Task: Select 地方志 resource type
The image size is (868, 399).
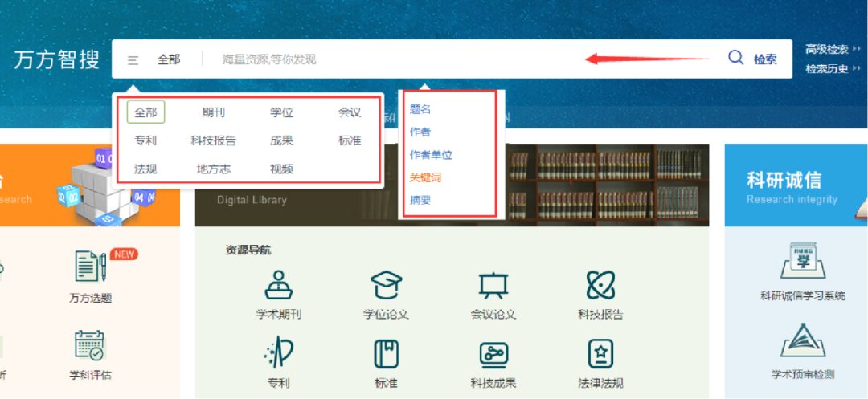Action: 214,169
